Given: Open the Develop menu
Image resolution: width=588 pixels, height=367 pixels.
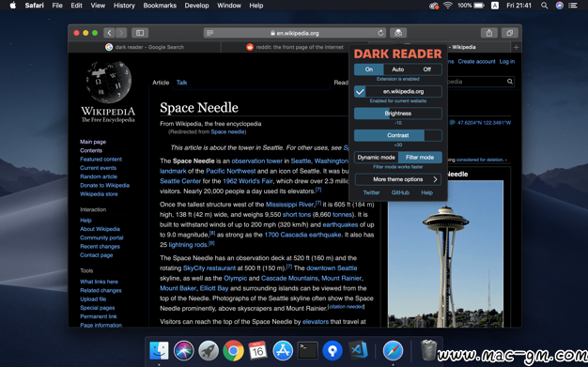Looking at the screenshot, I should 196,6.
